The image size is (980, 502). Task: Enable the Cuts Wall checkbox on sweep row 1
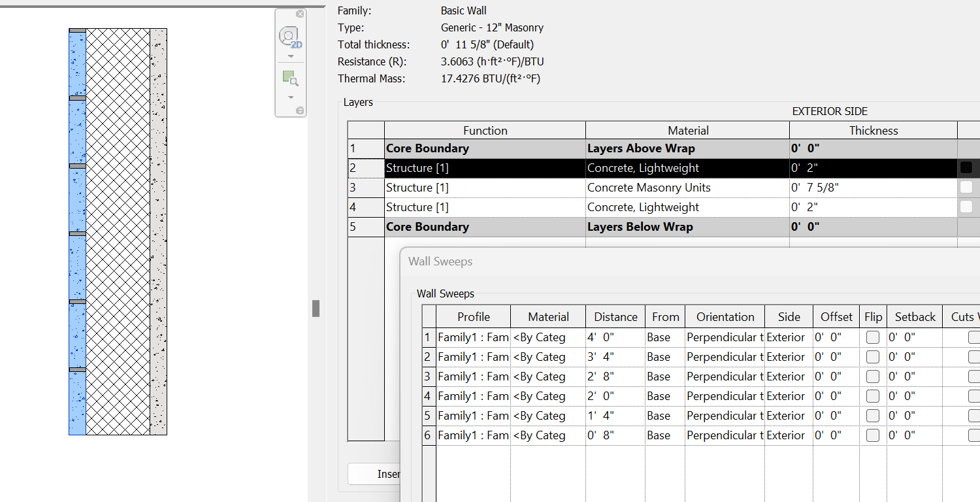pyautogui.click(x=973, y=337)
